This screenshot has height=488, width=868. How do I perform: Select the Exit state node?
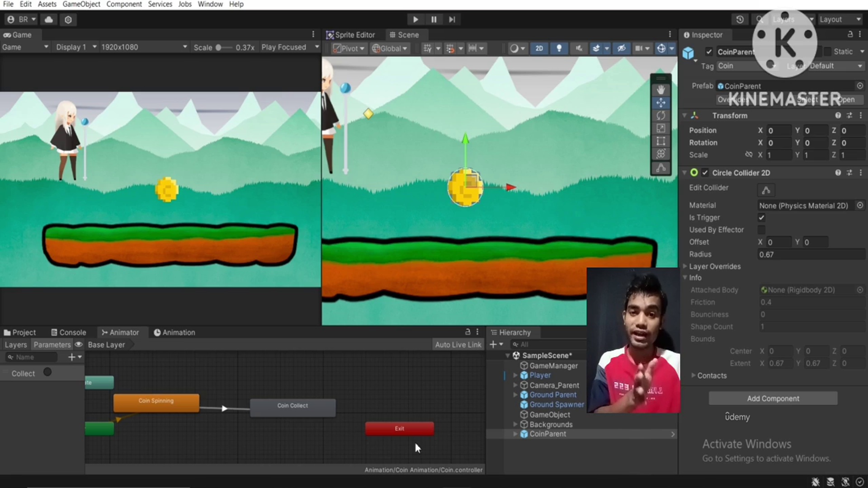pyautogui.click(x=399, y=428)
